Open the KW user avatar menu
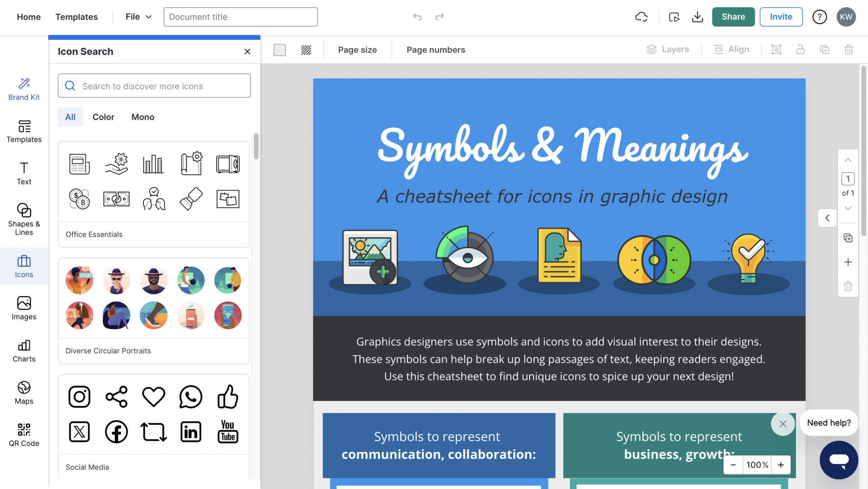This screenshot has height=489, width=868. pos(846,17)
